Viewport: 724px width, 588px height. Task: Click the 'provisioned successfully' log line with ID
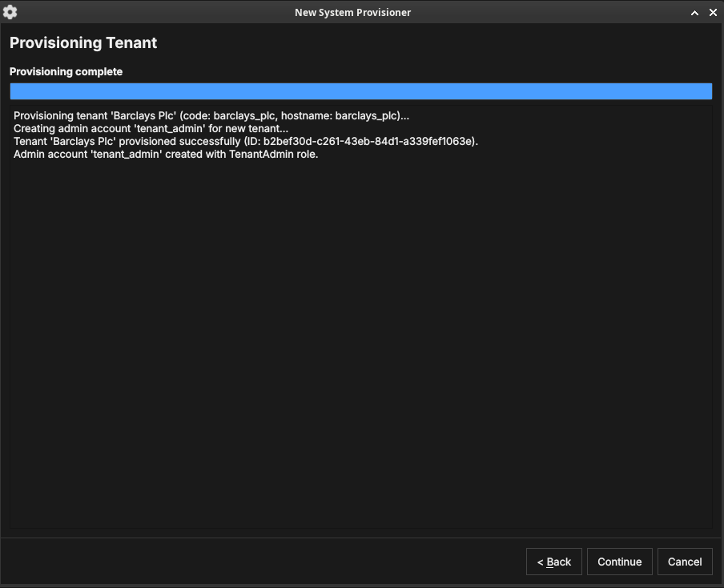pos(246,141)
